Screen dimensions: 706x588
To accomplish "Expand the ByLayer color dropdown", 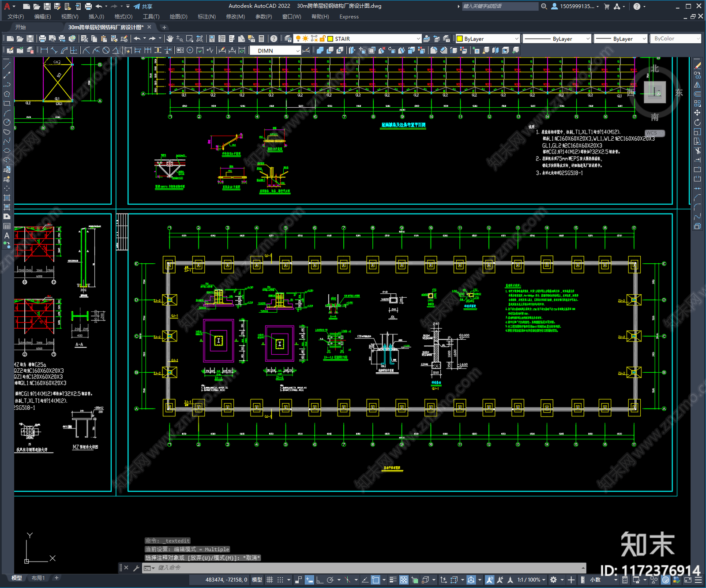I will pos(517,39).
